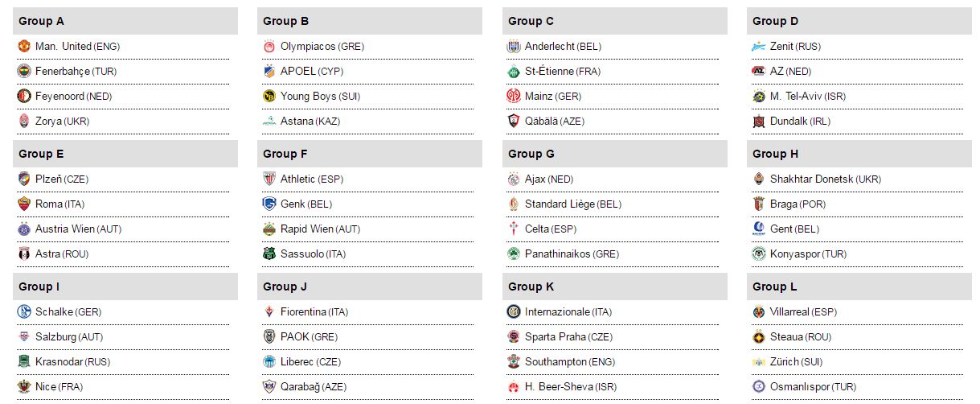Click the Man. United club crest

23,47
